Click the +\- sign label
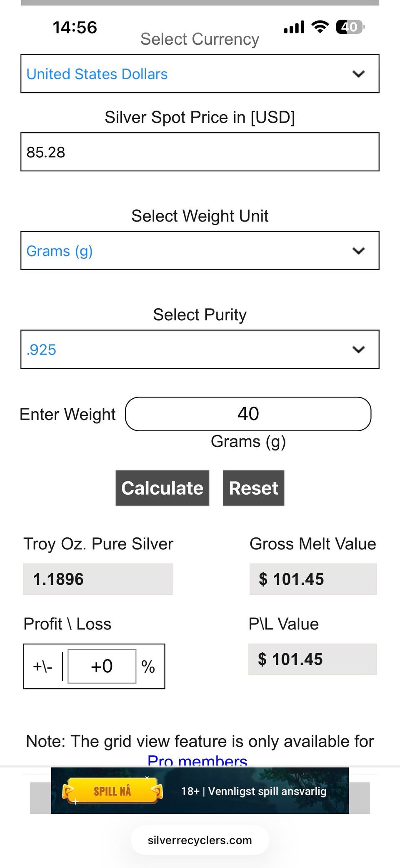 (42, 666)
